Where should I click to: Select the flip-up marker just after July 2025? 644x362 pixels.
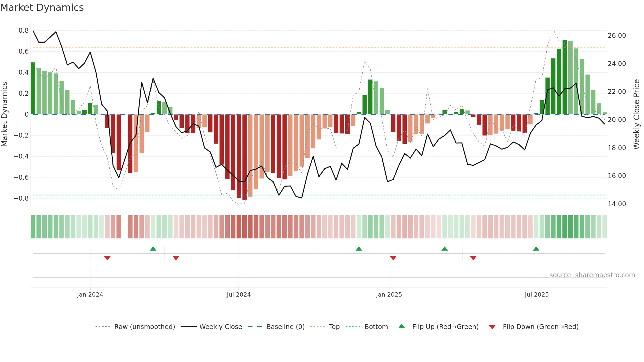point(536,249)
